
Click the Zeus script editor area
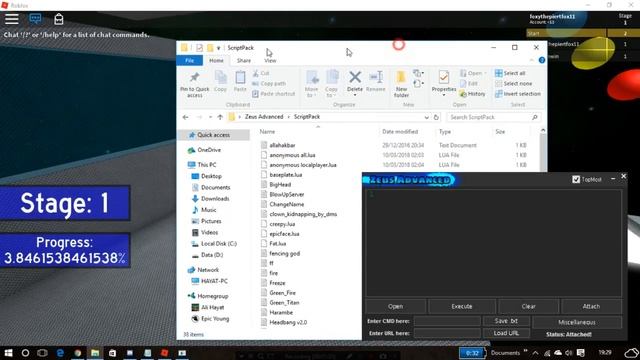[x=494, y=242]
